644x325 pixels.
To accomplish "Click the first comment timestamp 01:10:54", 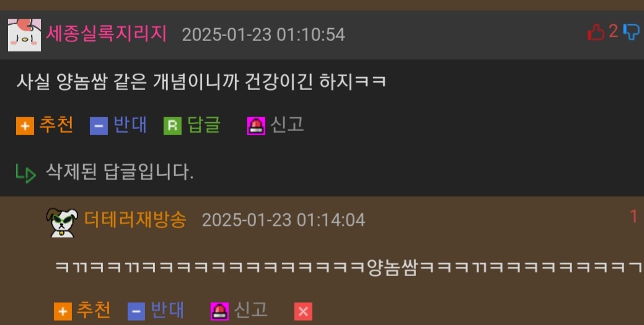I will click(x=311, y=35).
